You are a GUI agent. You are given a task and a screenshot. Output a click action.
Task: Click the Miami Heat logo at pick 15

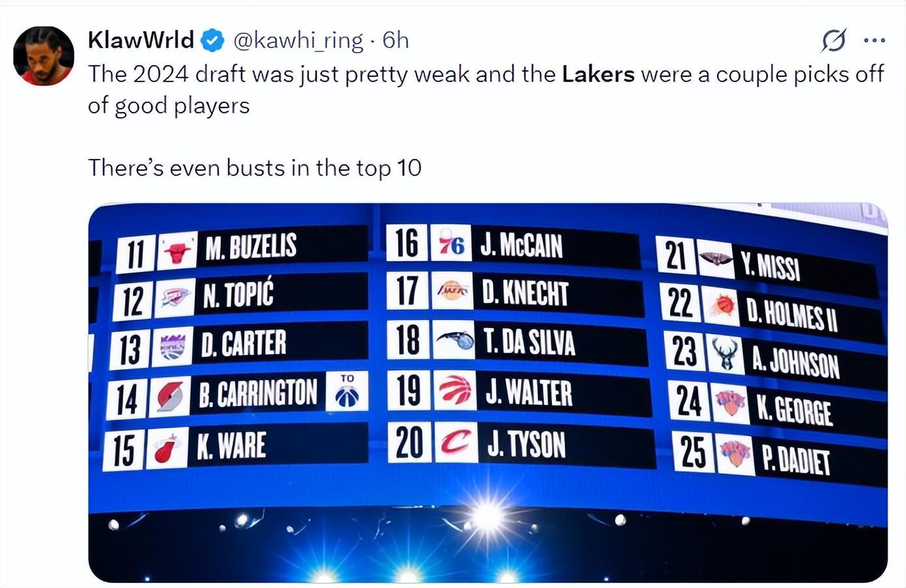pos(166,448)
